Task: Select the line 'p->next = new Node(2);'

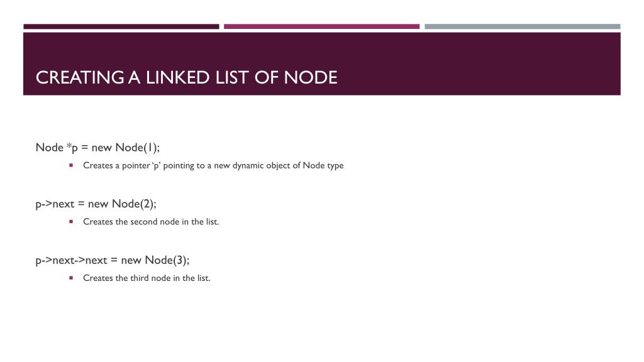Action: click(x=96, y=204)
